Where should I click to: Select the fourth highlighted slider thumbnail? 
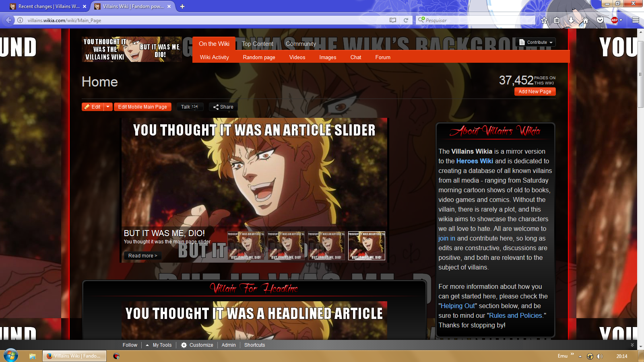(x=367, y=246)
